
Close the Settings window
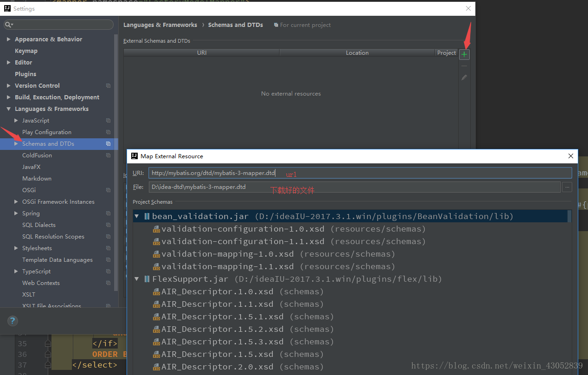(468, 8)
